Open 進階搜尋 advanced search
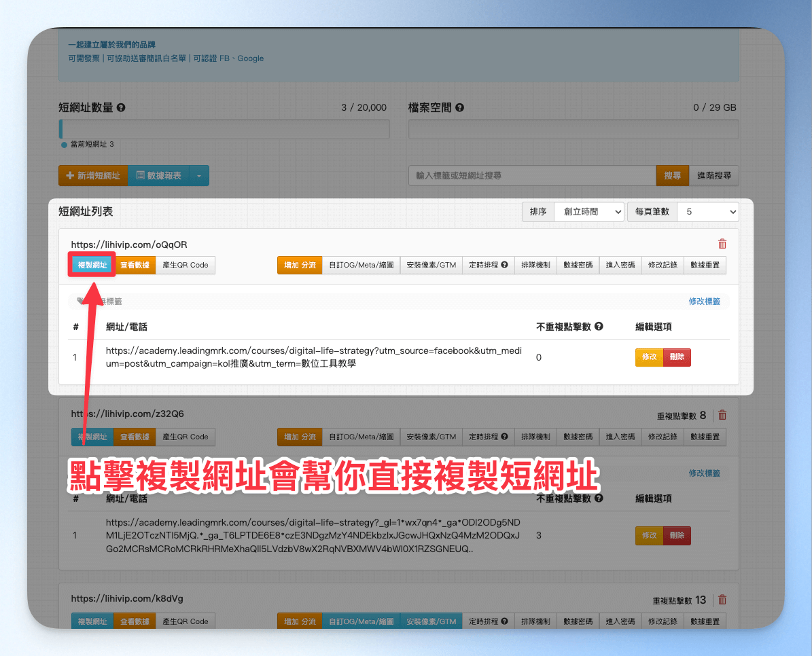The height and width of the screenshot is (656, 812). tap(713, 175)
